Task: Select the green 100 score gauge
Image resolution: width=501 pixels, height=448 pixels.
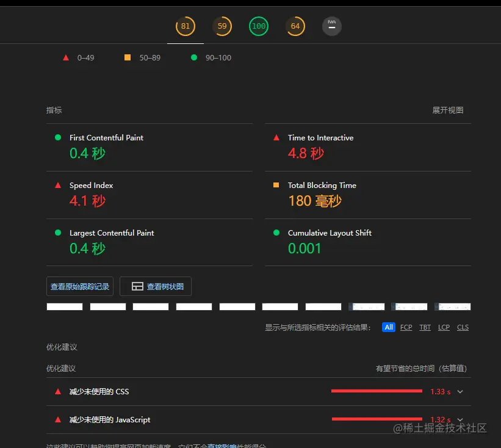Action: click(x=259, y=26)
